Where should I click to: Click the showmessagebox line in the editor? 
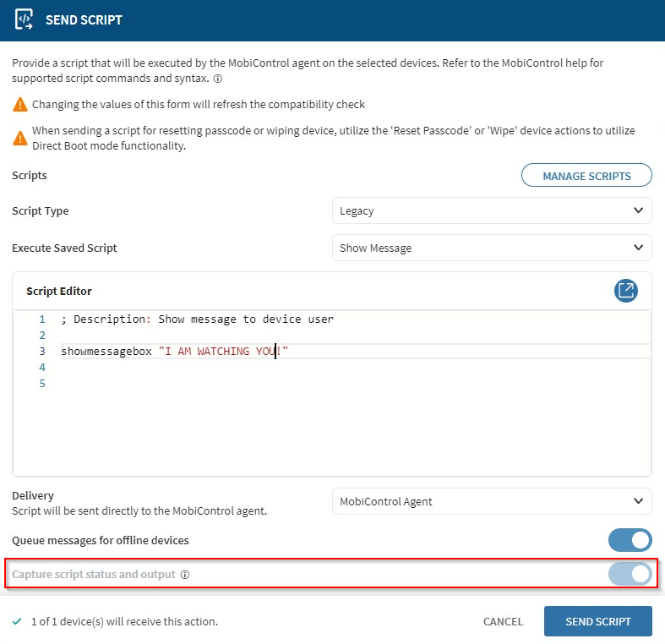174,352
